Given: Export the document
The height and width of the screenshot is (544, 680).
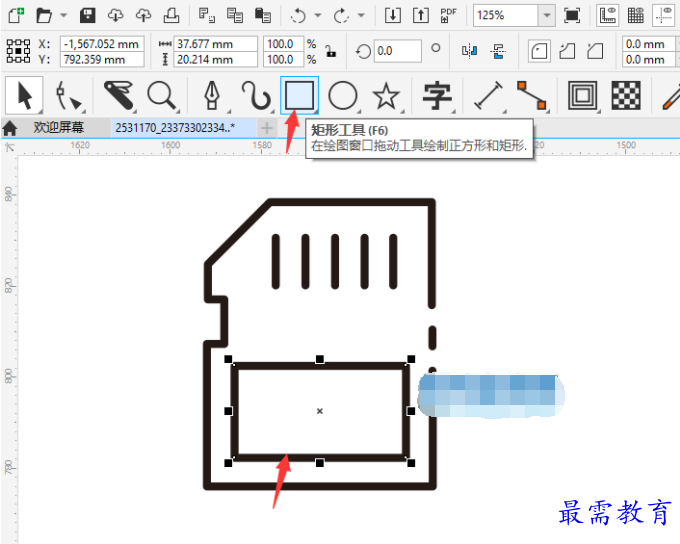Looking at the screenshot, I should coord(421,16).
